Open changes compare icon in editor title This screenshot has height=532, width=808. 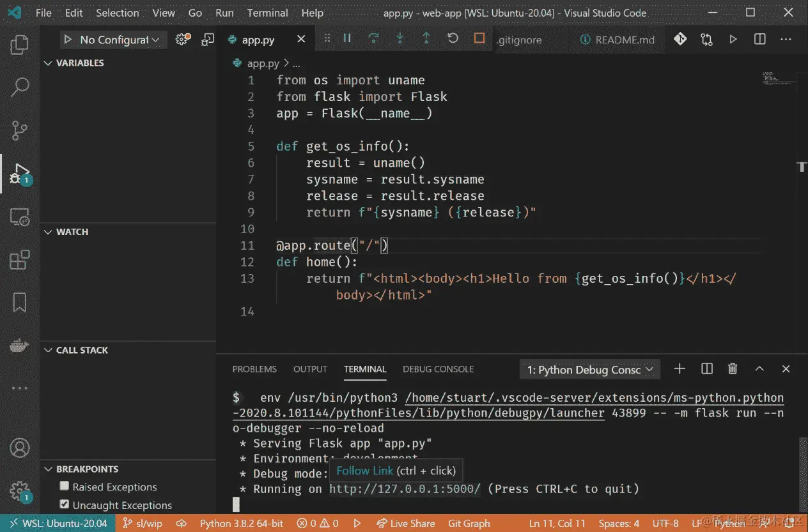[x=706, y=40]
